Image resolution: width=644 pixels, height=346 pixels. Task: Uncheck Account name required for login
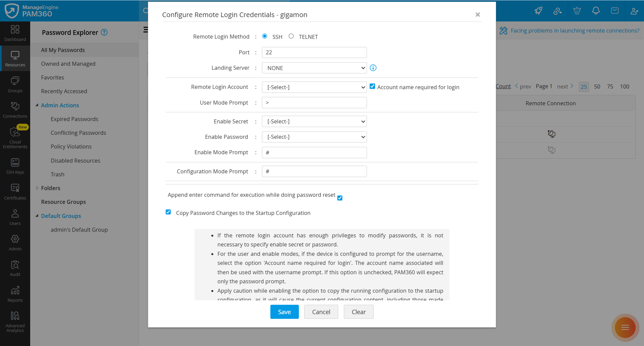[x=372, y=86]
